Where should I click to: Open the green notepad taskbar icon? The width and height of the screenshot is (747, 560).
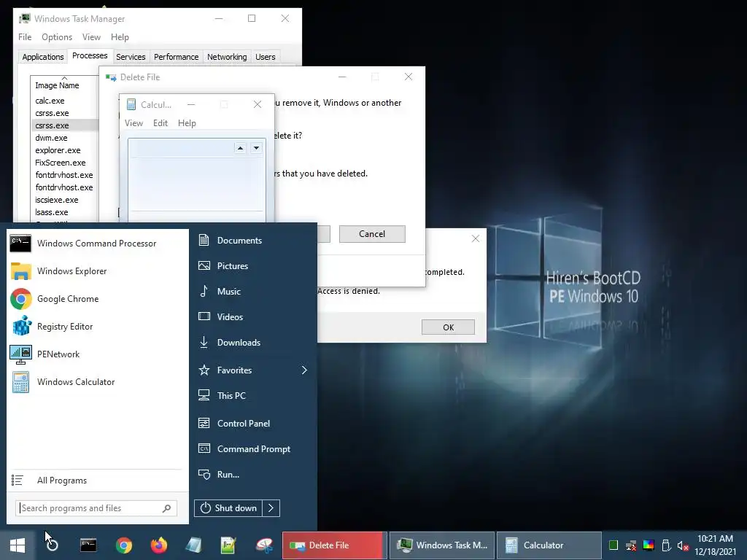click(228, 545)
